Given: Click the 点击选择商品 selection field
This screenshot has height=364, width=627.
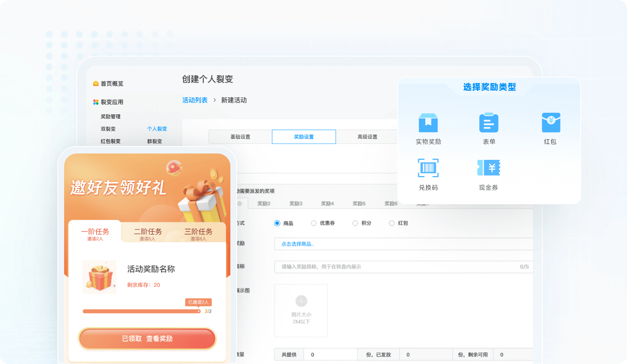Looking at the screenshot, I should (403, 244).
